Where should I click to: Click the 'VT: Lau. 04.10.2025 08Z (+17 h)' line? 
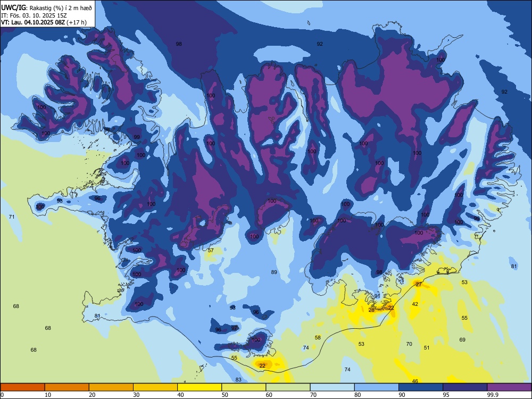[44, 22]
